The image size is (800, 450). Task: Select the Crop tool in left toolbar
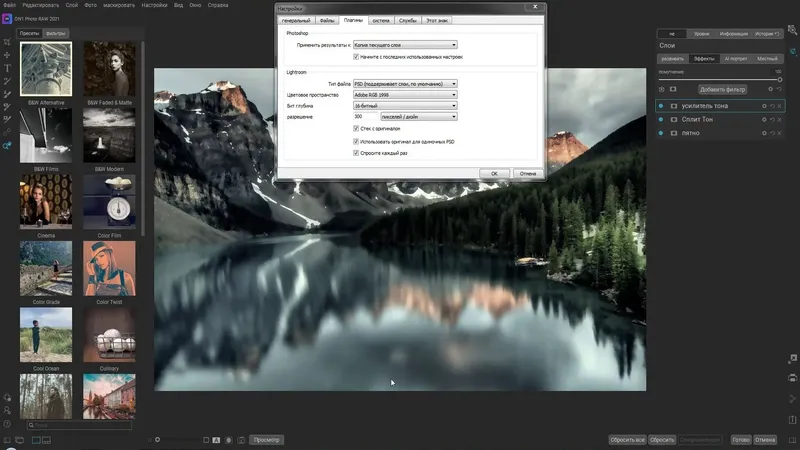pyautogui.click(x=7, y=42)
